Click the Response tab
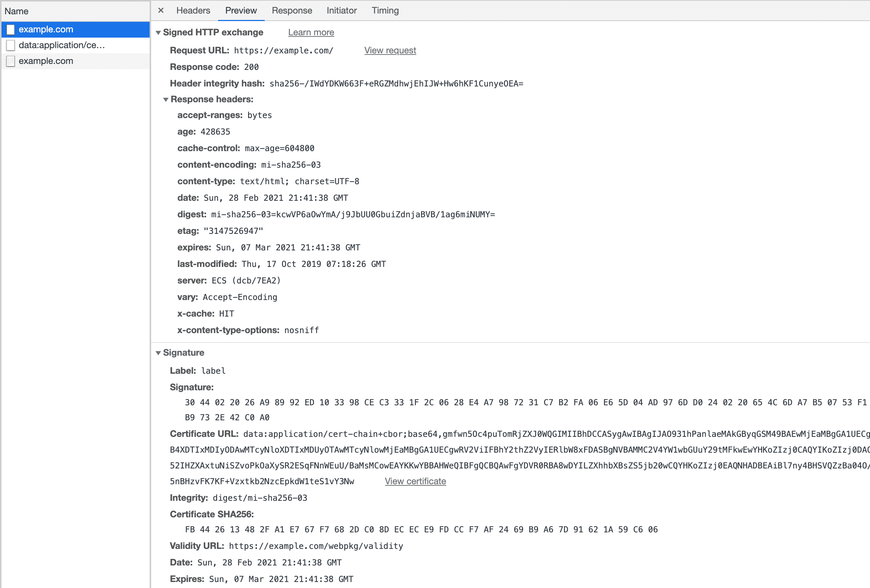The height and width of the screenshot is (588, 870). 291,11
